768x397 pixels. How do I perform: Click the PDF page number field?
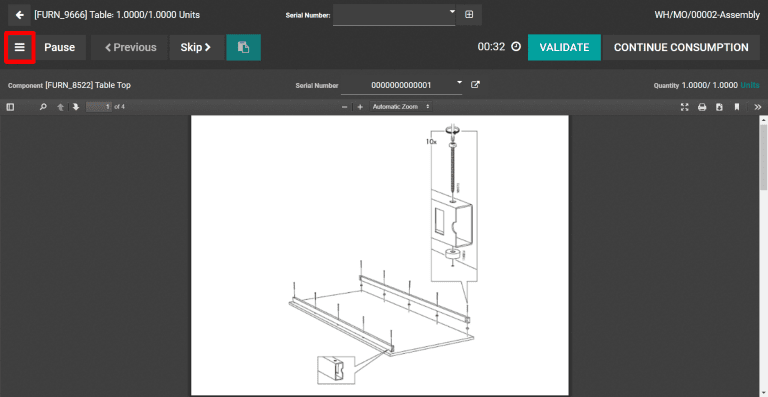[x=99, y=107]
